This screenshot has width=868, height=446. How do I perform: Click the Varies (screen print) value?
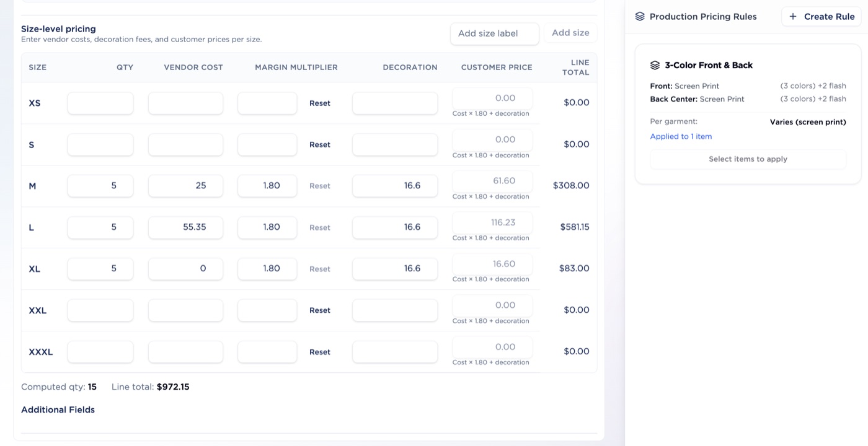pos(808,122)
